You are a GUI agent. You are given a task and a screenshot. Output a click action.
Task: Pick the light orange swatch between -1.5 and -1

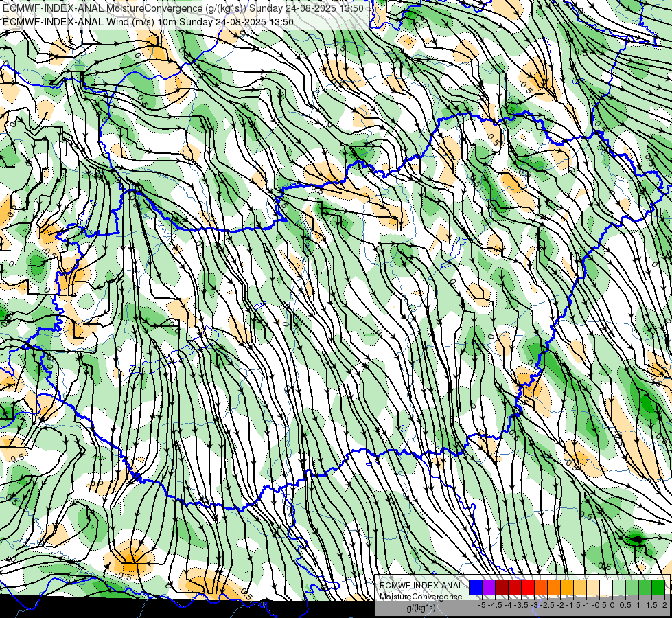tap(580, 588)
